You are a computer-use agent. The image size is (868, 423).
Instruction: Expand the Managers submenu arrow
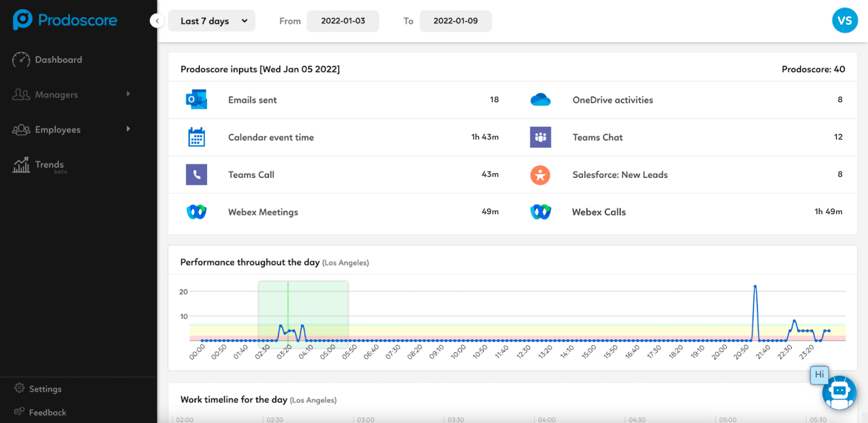click(x=128, y=94)
